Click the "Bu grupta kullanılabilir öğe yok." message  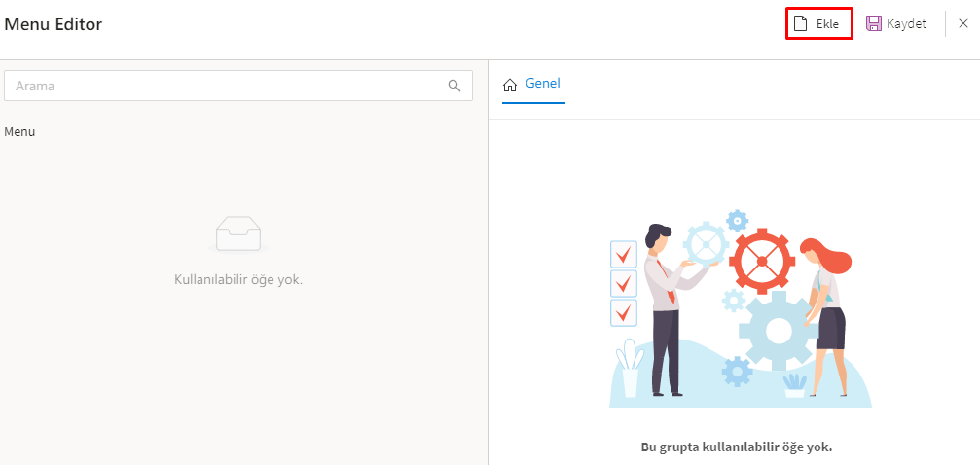pyautogui.click(x=736, y=447)
